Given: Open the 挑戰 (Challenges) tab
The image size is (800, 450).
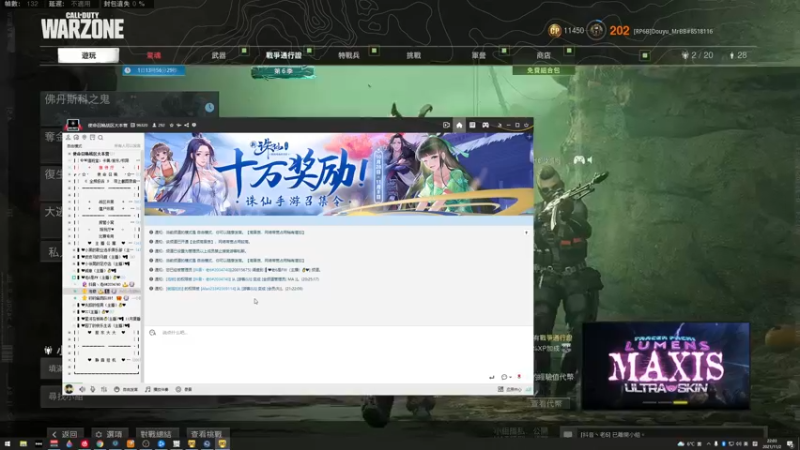Looking at the screenshot, I should [414, 55].
